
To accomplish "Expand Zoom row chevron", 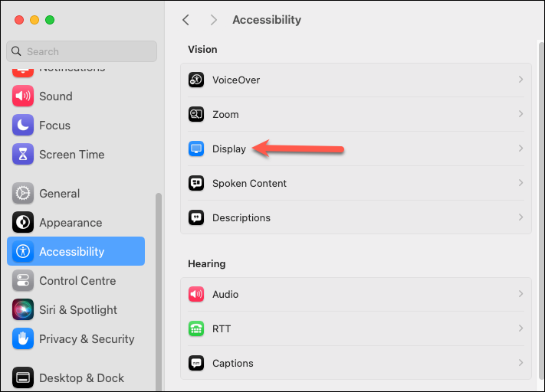I will click(x=520, y=114).
